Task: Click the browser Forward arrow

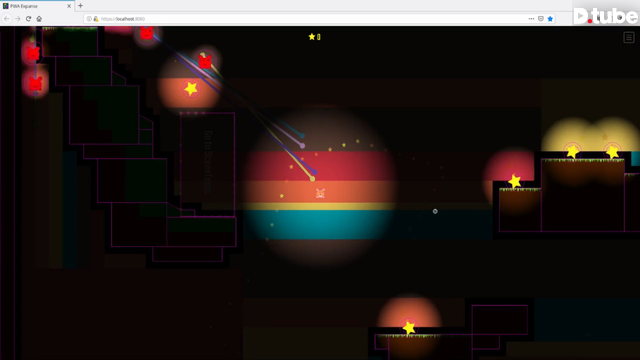Action: [x=18, y=19]
